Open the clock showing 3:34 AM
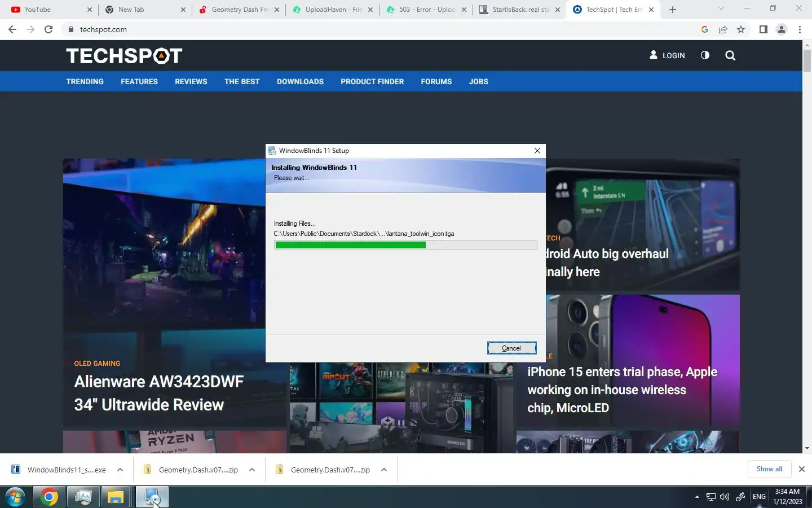The image size is (812, 508). tap(787, 497)
